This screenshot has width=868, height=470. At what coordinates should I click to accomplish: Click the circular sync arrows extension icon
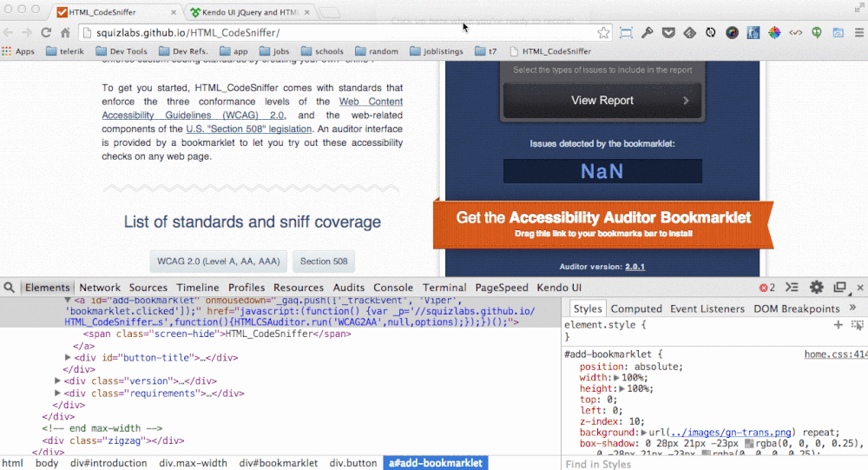(x=711, y=33)
